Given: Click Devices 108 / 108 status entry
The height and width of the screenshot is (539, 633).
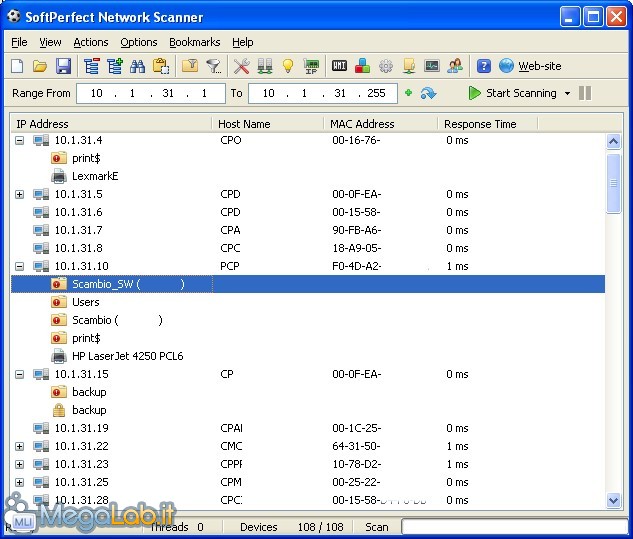Looking at the screenshot, I should (291, 527).
